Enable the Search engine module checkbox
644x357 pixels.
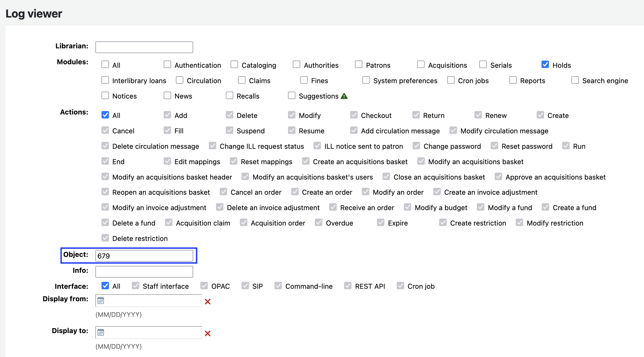575,80
